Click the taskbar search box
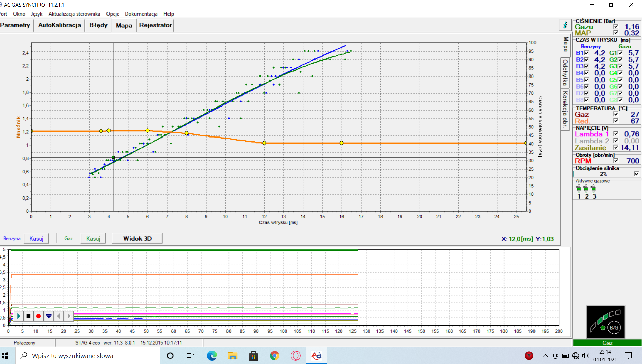Screen dimensions: 642x364 88,356
